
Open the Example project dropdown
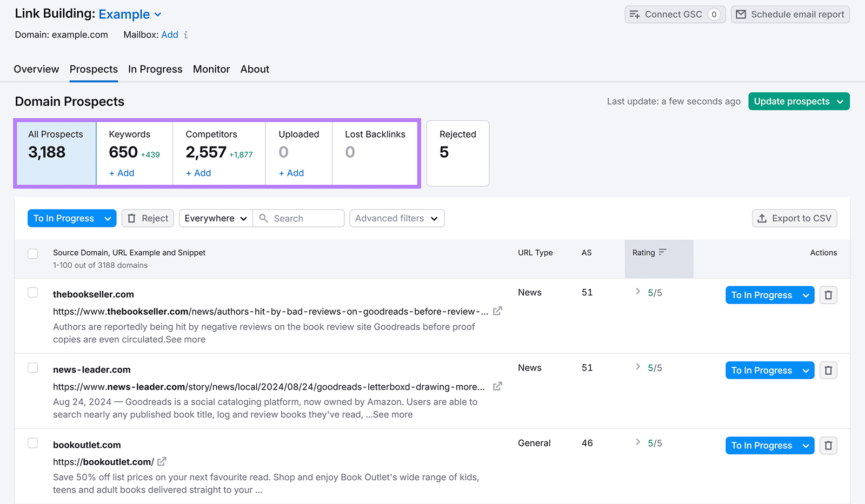(130, 14)
